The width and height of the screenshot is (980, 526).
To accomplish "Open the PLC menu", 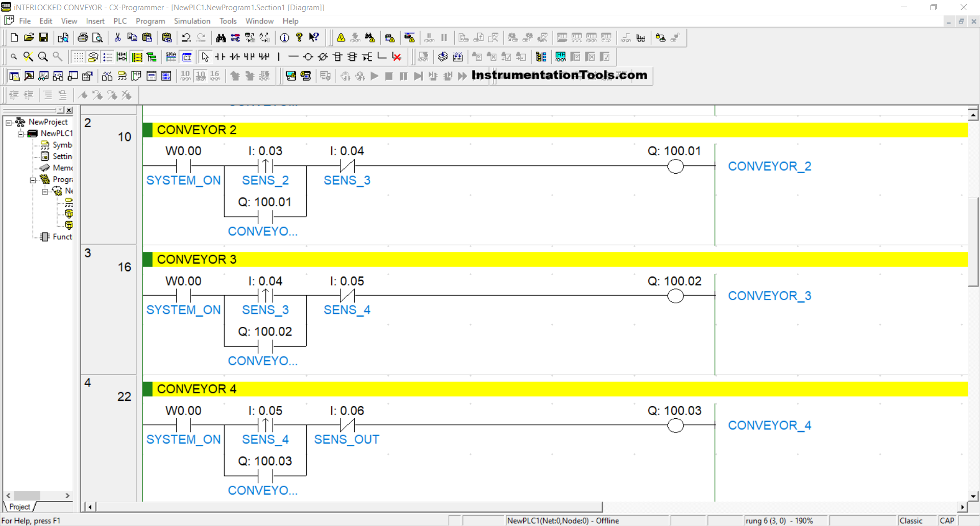I will pos(120,21).
